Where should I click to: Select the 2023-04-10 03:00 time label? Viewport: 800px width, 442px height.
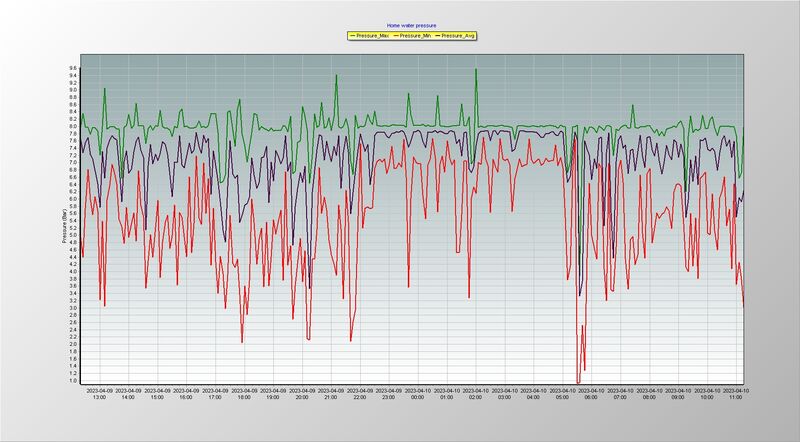coord(505,394)
